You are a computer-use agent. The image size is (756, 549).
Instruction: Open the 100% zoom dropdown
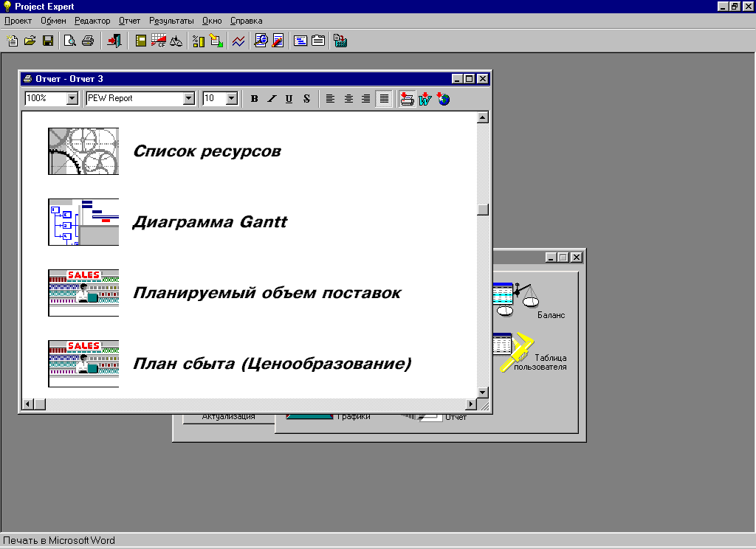pyautogui.click(x=72, y=98)
